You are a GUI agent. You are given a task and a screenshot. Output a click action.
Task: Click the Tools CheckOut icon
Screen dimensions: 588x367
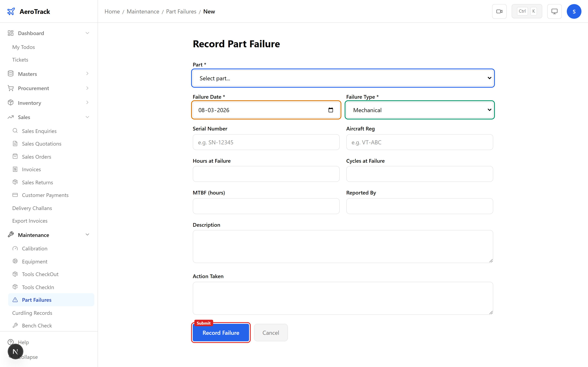tap(15, 274)
